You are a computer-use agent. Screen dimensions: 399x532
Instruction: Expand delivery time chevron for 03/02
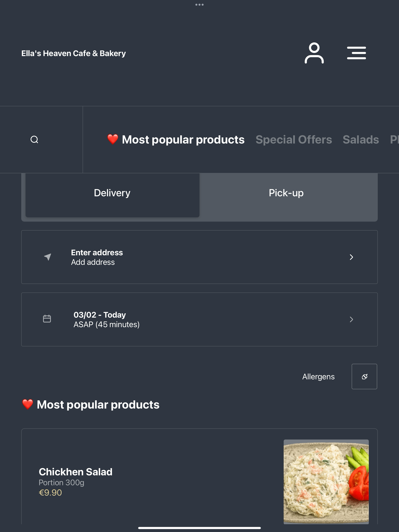(x=351, y=319)
